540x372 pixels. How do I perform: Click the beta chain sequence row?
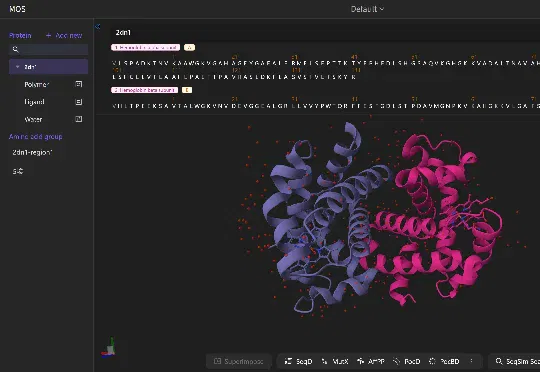click(x=325, y=106)
